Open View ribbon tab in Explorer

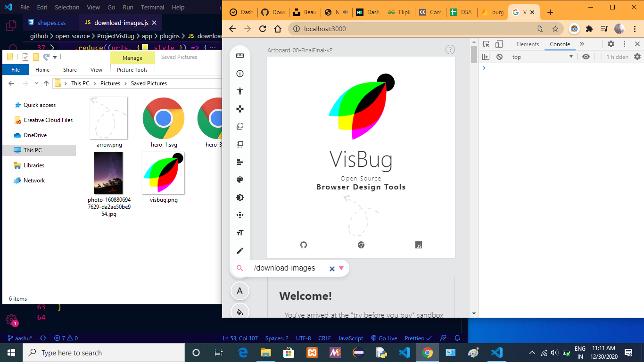coord(96,70)
